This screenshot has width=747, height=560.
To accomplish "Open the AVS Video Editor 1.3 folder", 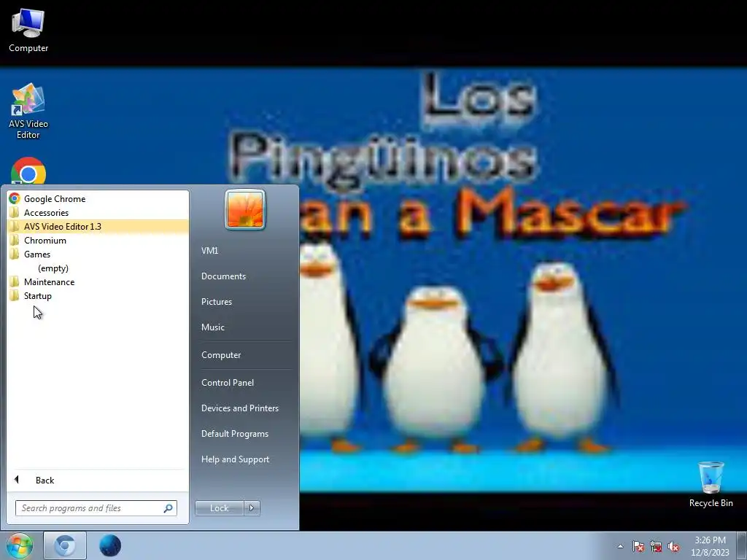I will click(x=98, y=227).
